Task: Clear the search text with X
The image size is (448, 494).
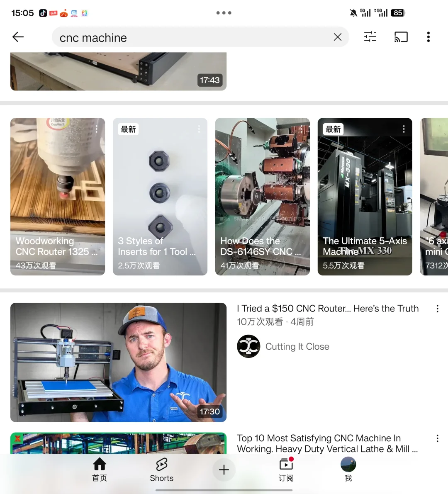Action: 337,37
